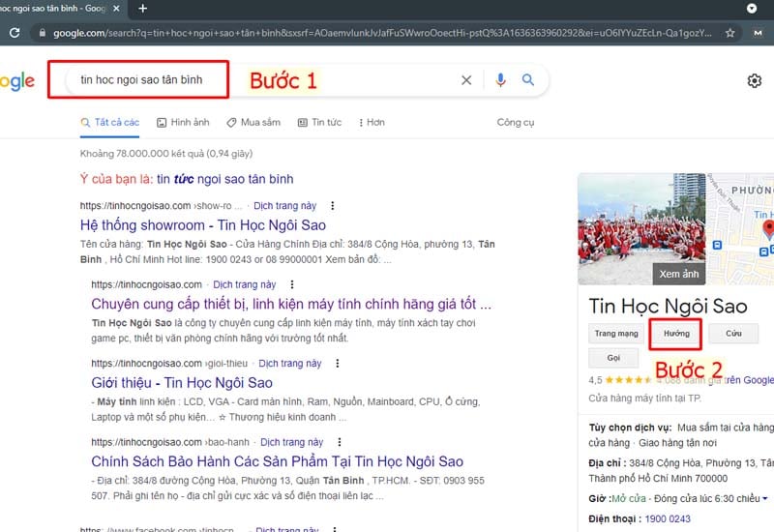Screen dimensions: 774x532
Task: Close the current browser tab
Action: click(x=116, y=9)
